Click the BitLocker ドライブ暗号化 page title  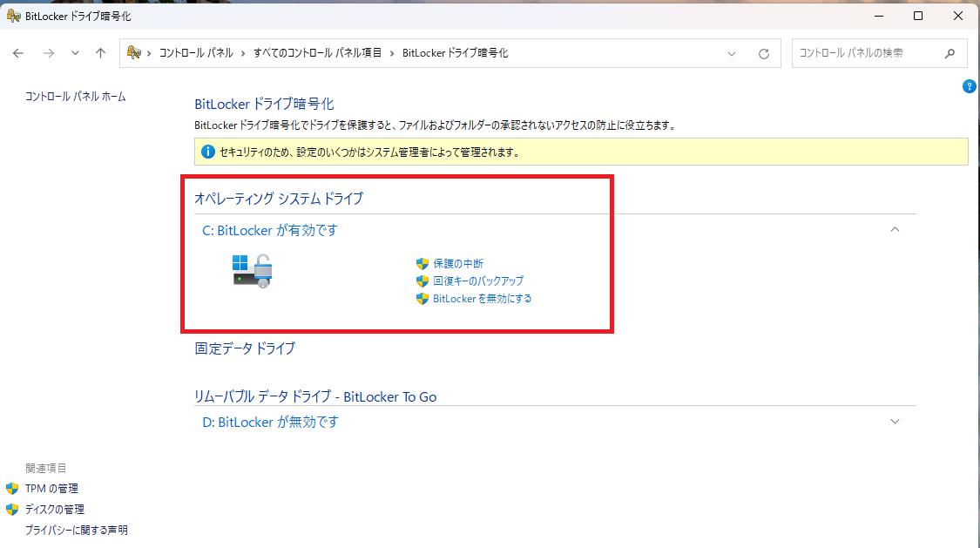(x=264, y=104)
